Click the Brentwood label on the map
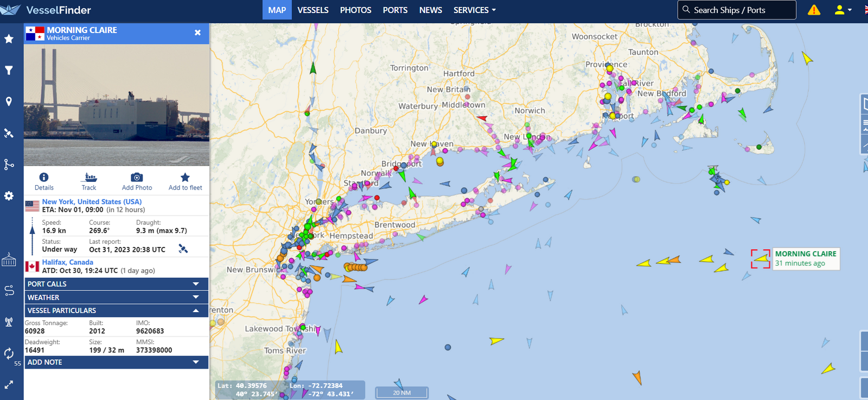The image size is (868, 400). point(395,225)
